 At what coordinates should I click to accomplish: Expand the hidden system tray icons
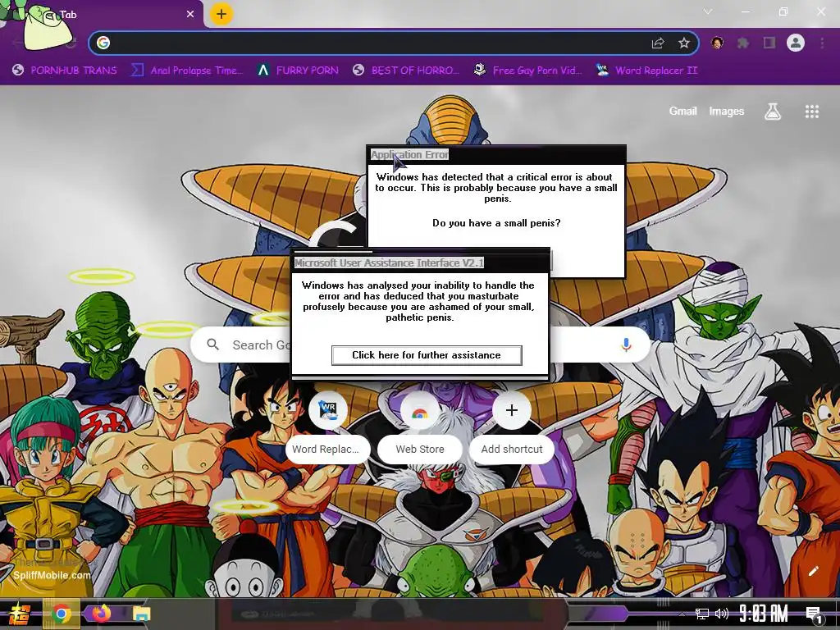click(x=682, y=614)
